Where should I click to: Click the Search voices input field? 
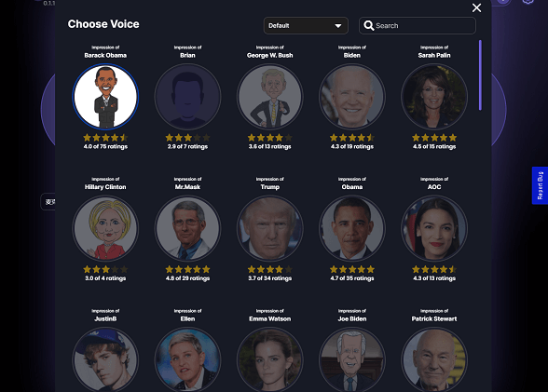pyautogui.click(x=418, y=25)
